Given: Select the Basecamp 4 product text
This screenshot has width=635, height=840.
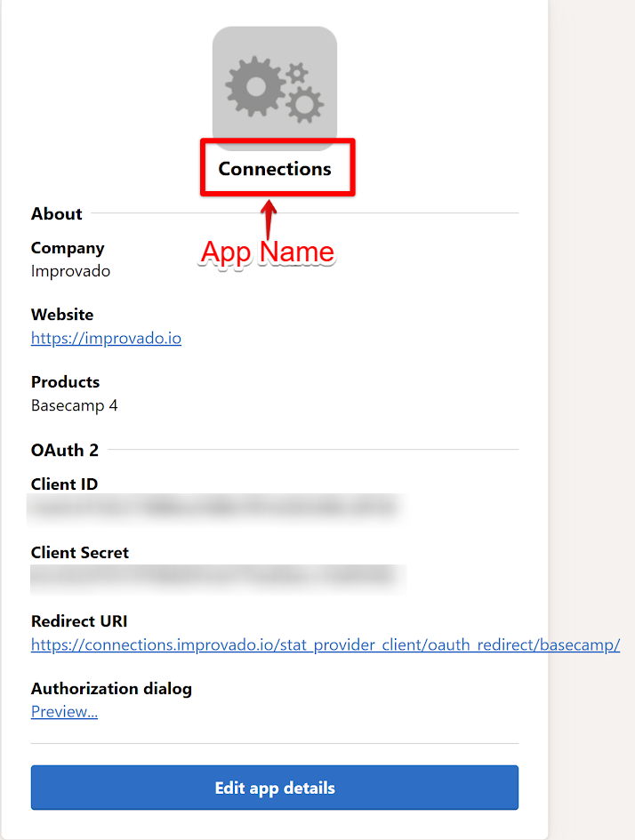Looking at the screenshot, I should click(x=75, y=405).
